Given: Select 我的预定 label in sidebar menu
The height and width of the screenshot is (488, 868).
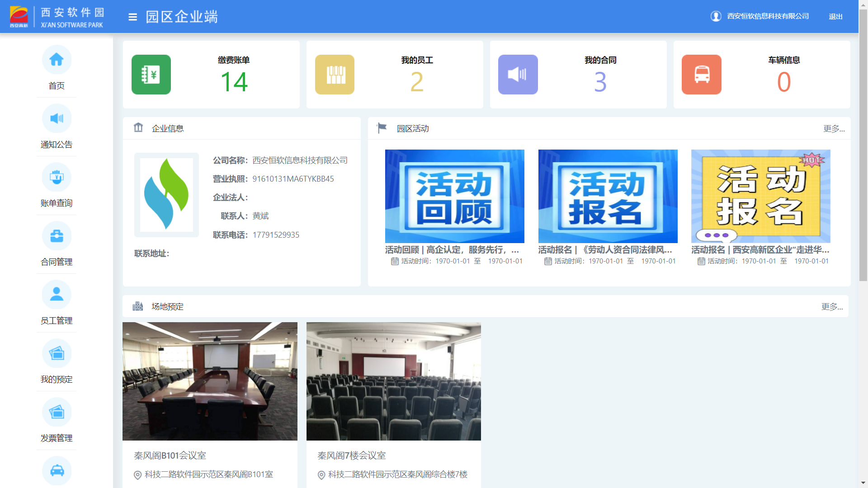Looking at the screenshot, I should click(57, 380).
